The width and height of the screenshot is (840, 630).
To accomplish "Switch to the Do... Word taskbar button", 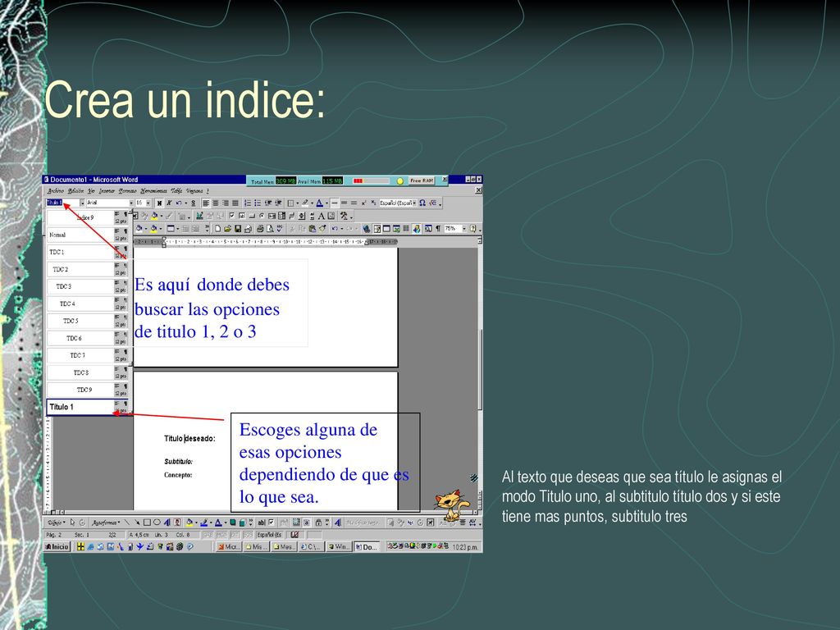I will click(367, 546).
